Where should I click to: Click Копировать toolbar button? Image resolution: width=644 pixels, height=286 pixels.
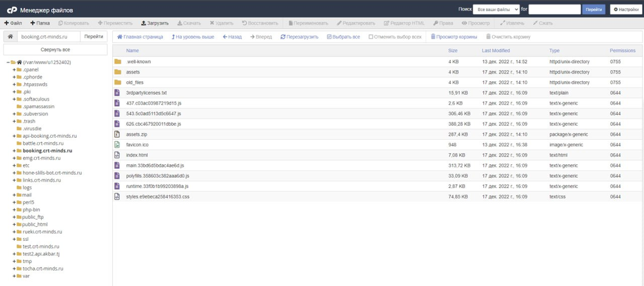click(x=74, y=23)
